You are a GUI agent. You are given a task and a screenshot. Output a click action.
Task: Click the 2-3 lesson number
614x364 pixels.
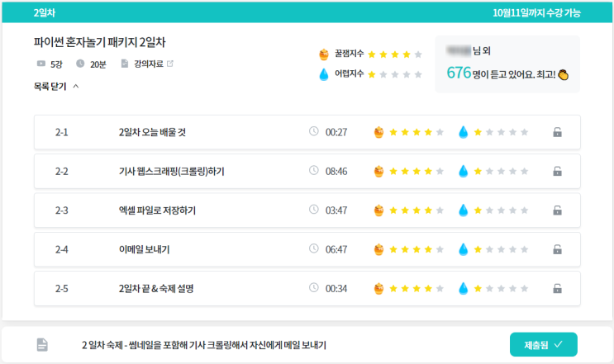tap(61, 210)
